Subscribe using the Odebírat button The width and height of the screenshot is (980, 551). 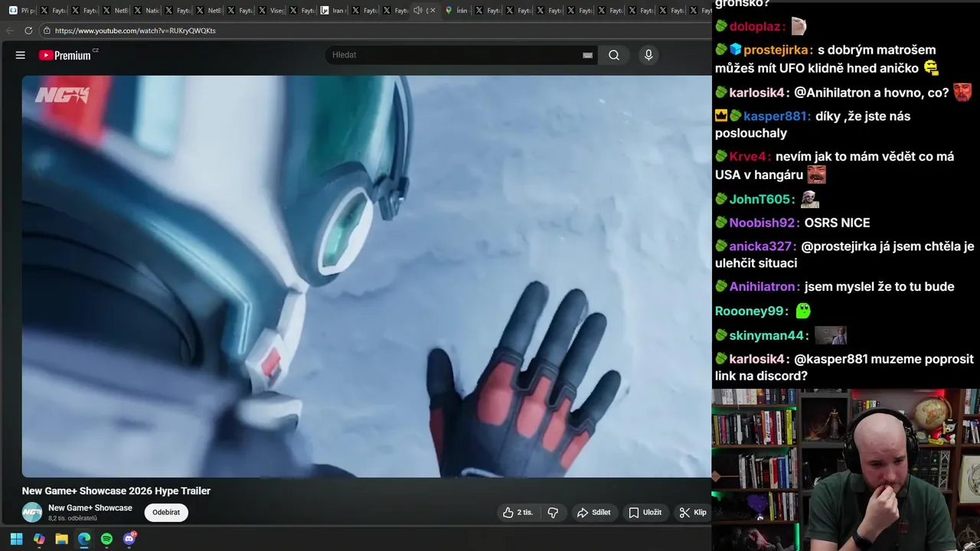(166, 513)
